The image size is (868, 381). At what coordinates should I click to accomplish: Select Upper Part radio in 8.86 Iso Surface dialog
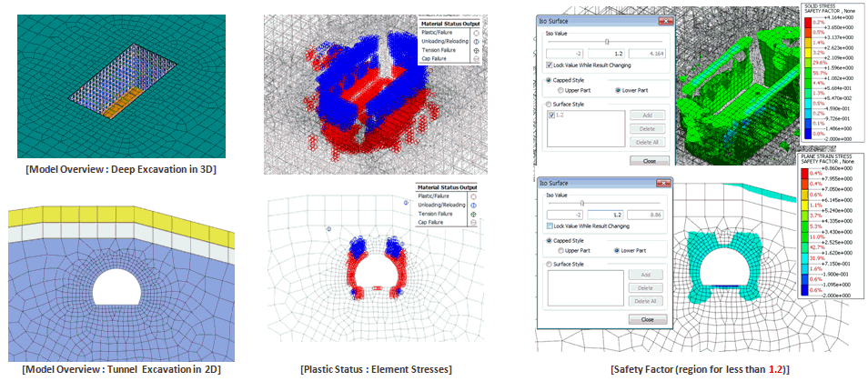pos(561,250)
